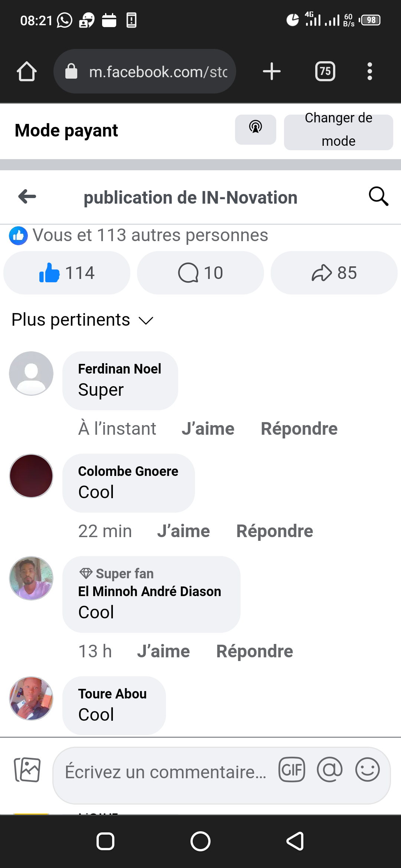Viewport: 401px width, 868px height.
Task: Tap the browser home icon
Action: (x=27, y=71)
